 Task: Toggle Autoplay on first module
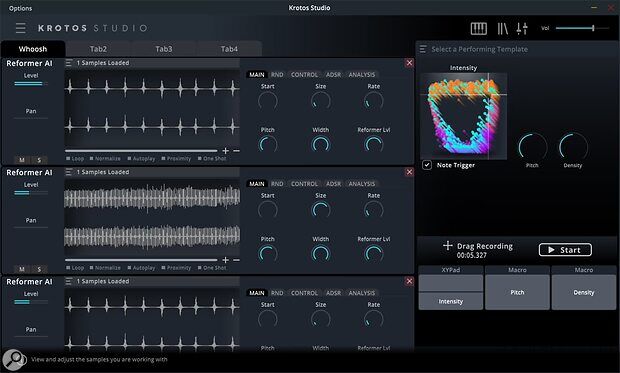coord(141,159)
